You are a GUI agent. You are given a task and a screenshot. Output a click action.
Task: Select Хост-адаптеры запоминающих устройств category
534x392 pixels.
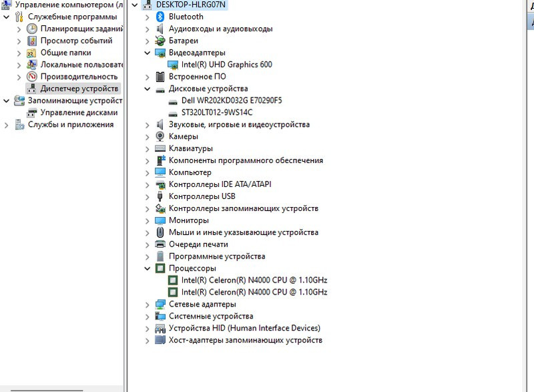click(246, 340)
